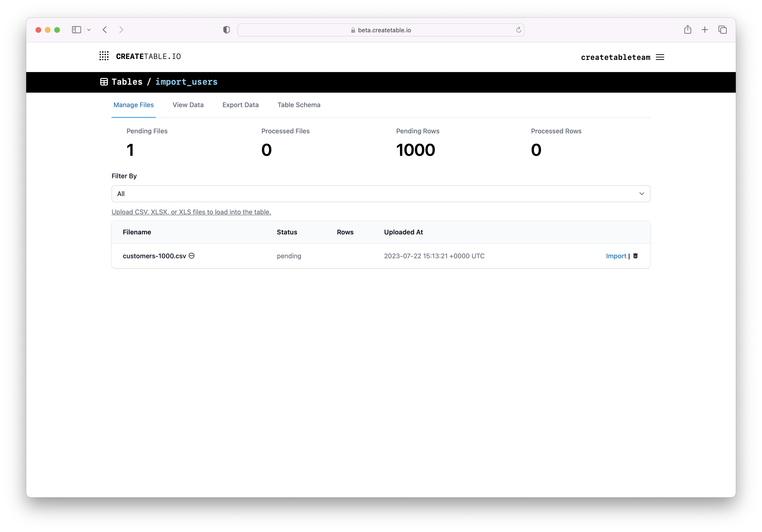Click the Filter By label
This screenshot has width=762, height=532.
pos(124,176)
